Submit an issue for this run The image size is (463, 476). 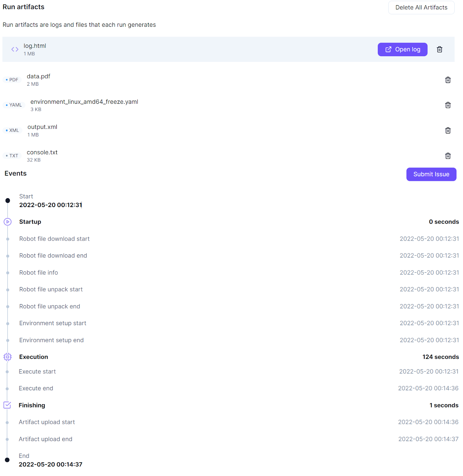tap(431, 174)
